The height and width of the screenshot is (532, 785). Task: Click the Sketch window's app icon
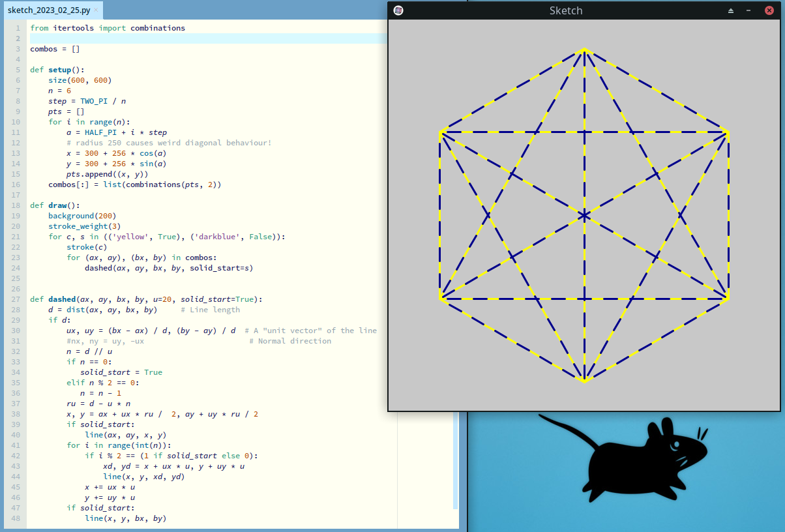pyautogui.click(x=398, y=10)
